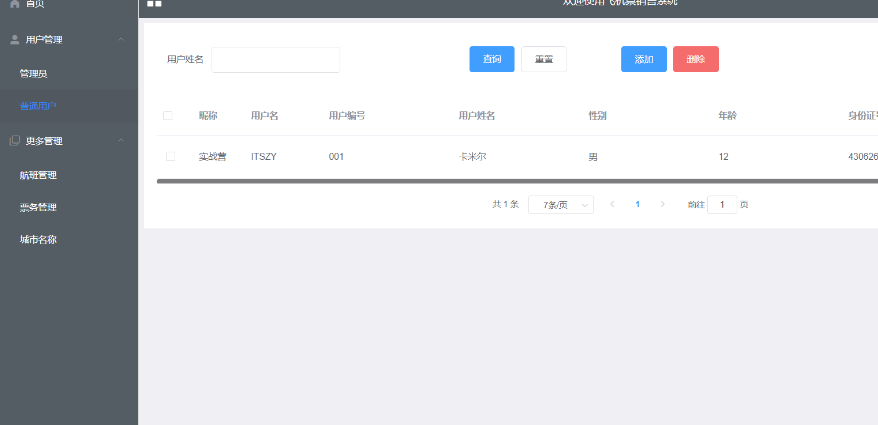Image resolution: width=878 pixels, height=425 pixels.
Task: Toggle the sidebar collapse icon in header
Action: [155, 3]
